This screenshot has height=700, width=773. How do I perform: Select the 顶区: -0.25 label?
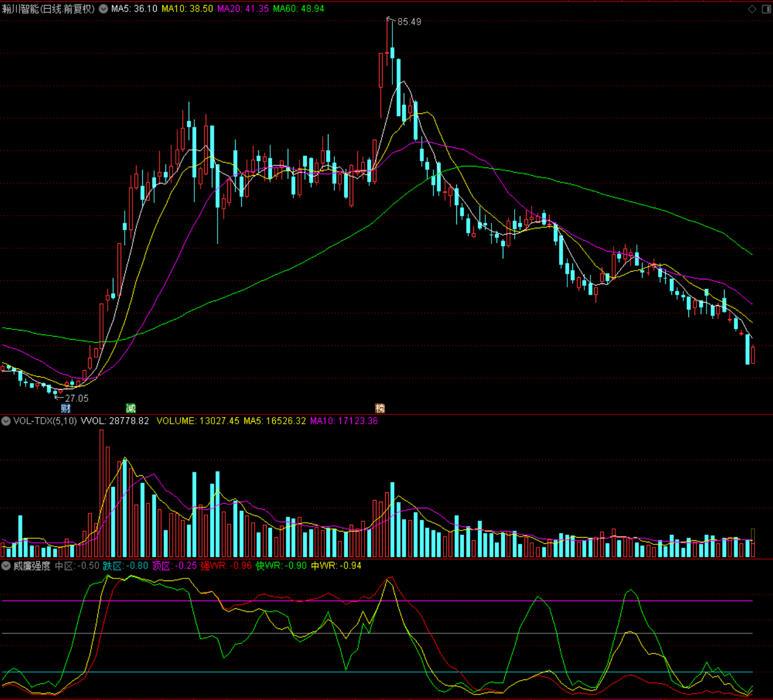(175, 566)
